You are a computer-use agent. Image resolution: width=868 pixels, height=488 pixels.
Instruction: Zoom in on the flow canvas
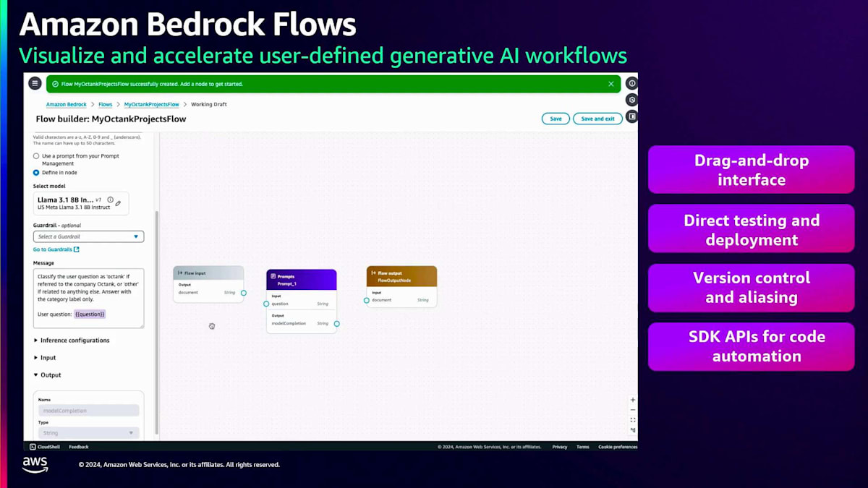tap(633, 400)
